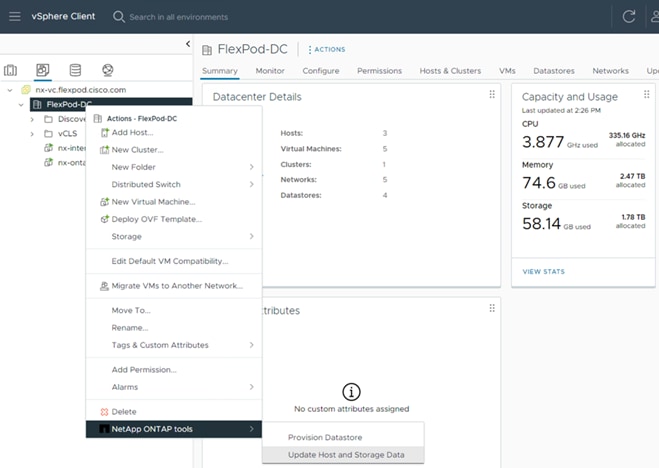This screenshot has height=468, width=659.
Task: Collapse the nx-vc.flexpod.cisco.com tree node
Action: pos(10,89)
